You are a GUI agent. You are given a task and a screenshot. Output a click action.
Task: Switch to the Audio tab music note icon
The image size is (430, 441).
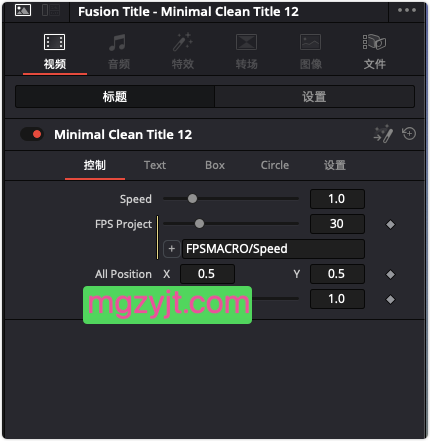tap(118, 42)
